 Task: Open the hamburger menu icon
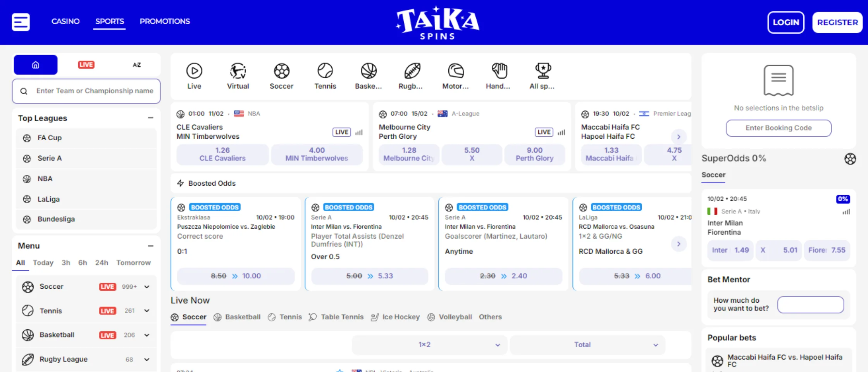click(21, 22)
